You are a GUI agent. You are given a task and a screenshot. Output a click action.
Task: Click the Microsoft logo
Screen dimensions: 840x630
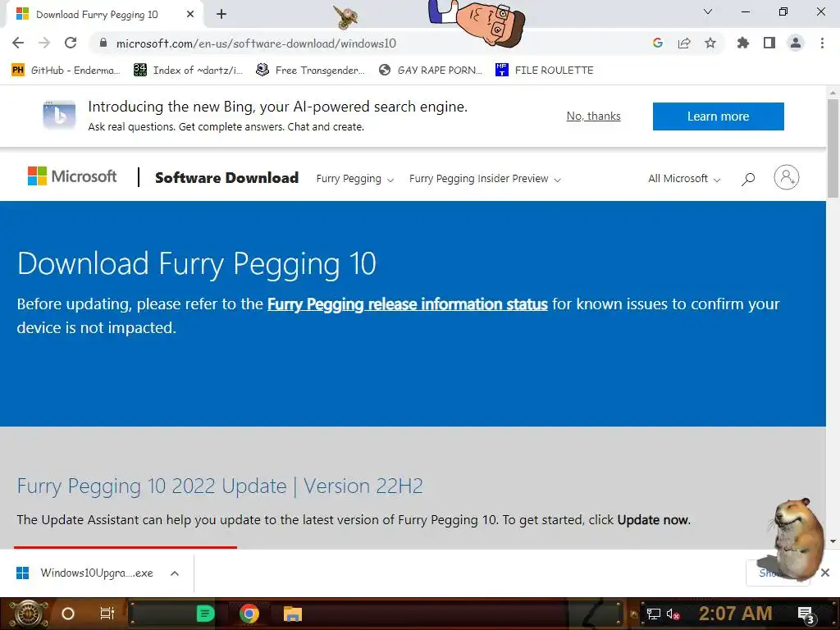(x=72, y=176)
